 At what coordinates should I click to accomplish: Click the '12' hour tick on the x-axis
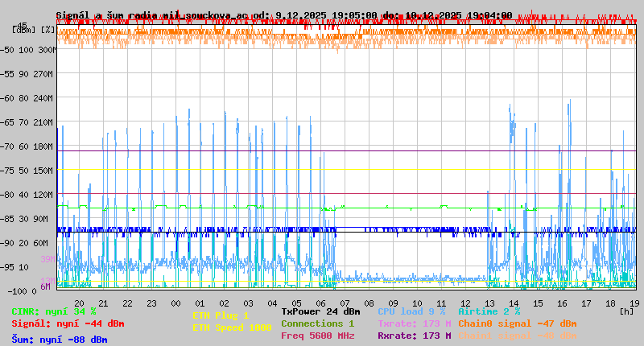pos(466,303)
